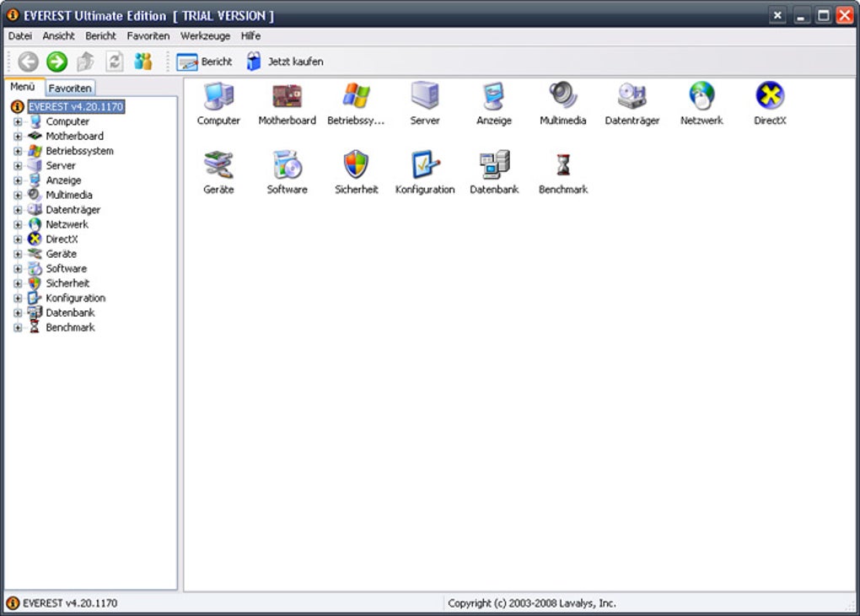Open the Motherboard icon in main pane
Viewport: 860px width, 616px height.
pos(287,96)
